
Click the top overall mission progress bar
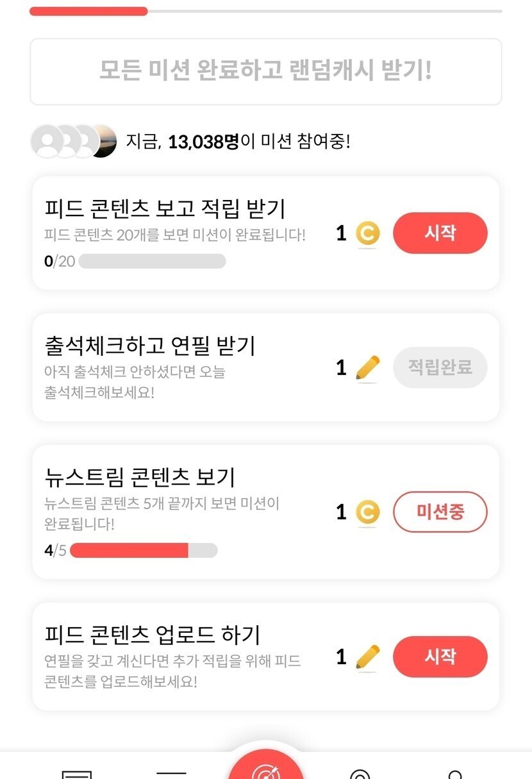265,11
